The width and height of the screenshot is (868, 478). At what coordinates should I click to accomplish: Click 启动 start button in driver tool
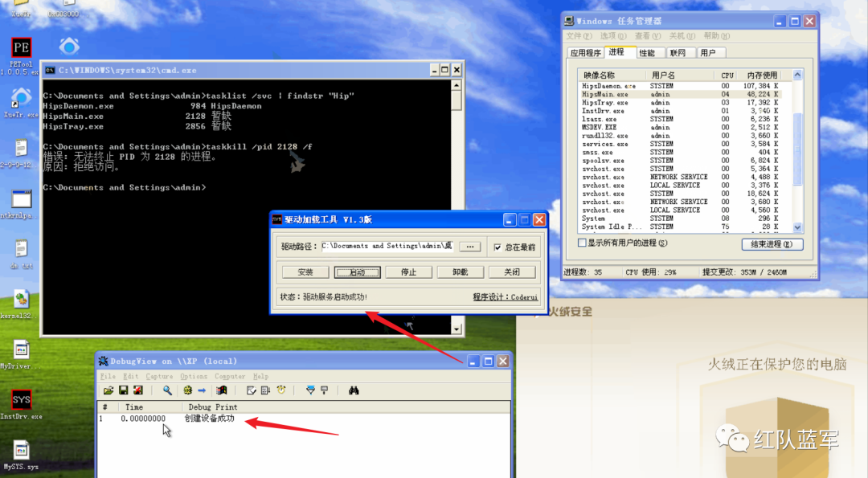357,272
